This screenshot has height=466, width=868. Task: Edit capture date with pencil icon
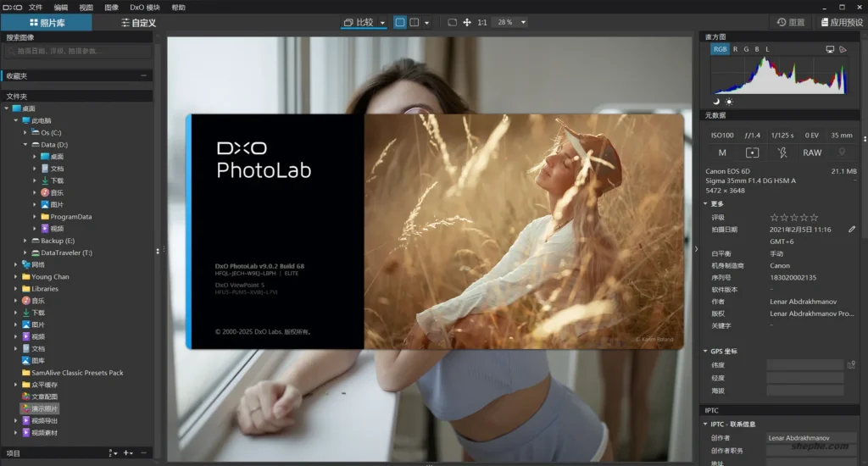pos(852,229)
